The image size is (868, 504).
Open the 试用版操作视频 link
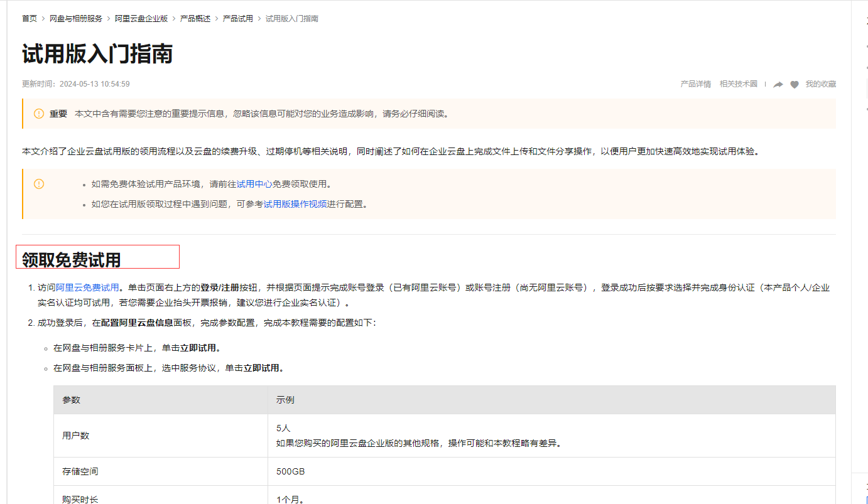click(295, 204)
